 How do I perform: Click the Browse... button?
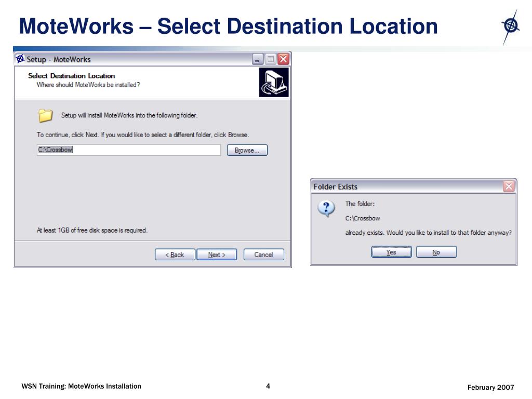click(247, 150)
